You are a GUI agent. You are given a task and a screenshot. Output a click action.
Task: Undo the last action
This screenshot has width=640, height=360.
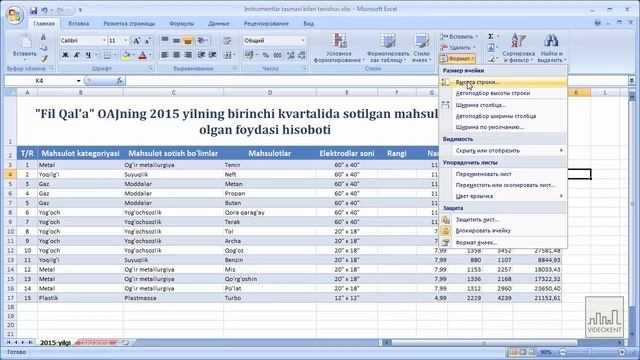click(x=44, y=10)
